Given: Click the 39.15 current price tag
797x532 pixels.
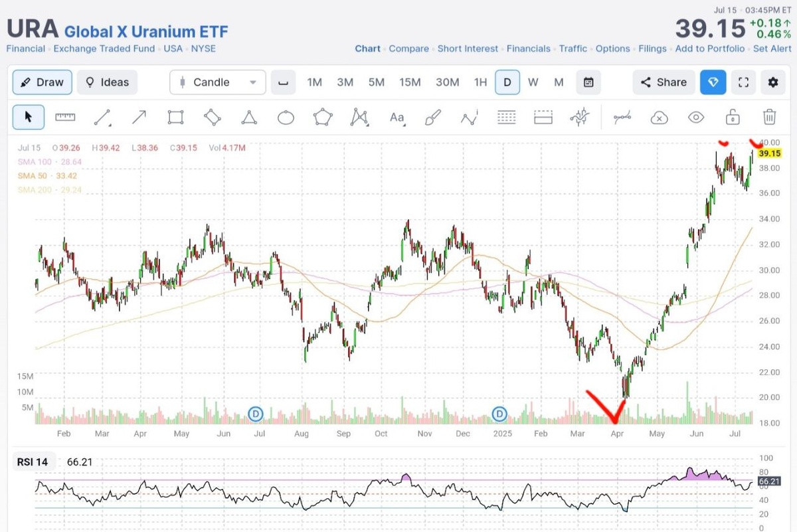Looking at the screenshot, I should pos(769,153).
